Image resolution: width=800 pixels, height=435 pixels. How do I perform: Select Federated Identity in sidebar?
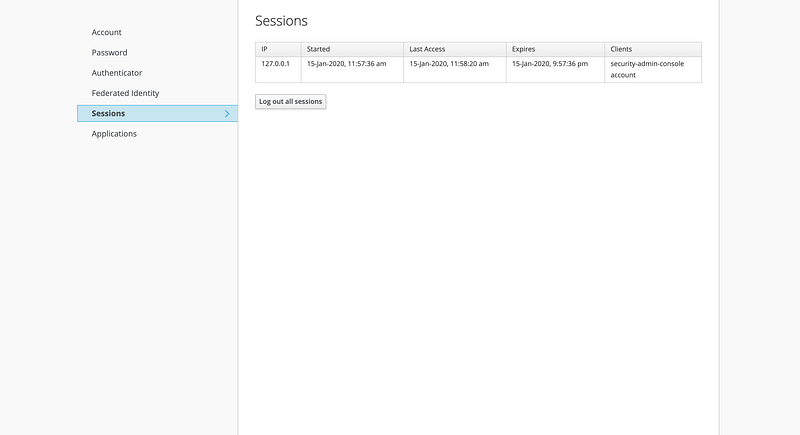[x=125, y=93]
